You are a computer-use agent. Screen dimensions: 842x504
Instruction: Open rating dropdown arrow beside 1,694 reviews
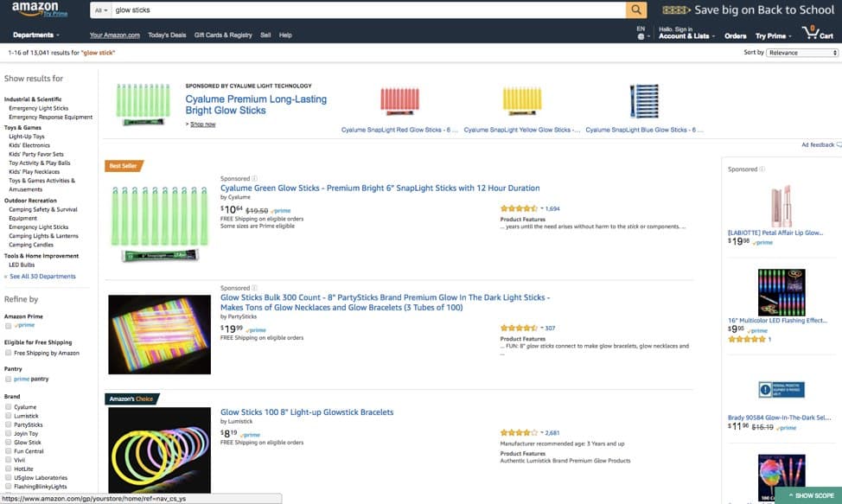pyautogui.click(x=542, y=208)
